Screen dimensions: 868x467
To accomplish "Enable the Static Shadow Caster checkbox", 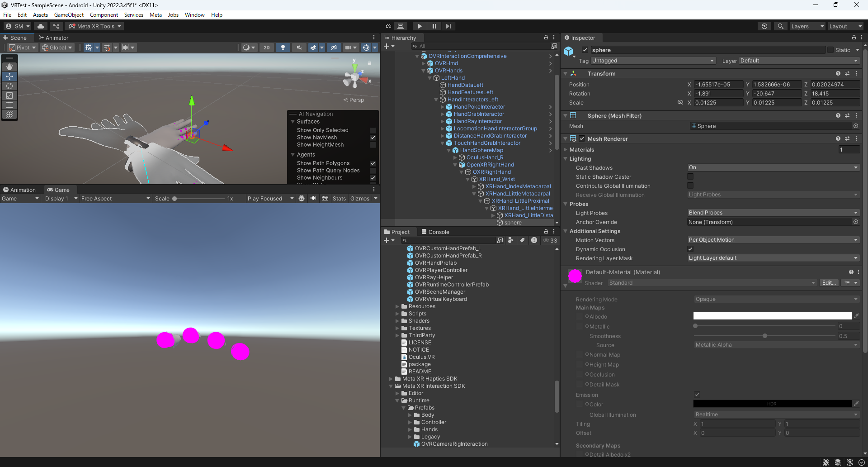I will (690, 177).
